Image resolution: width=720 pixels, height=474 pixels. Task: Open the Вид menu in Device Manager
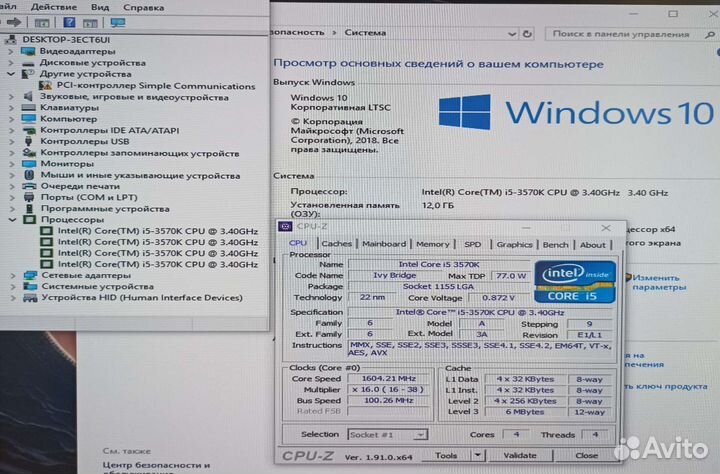tap(100, 7)
